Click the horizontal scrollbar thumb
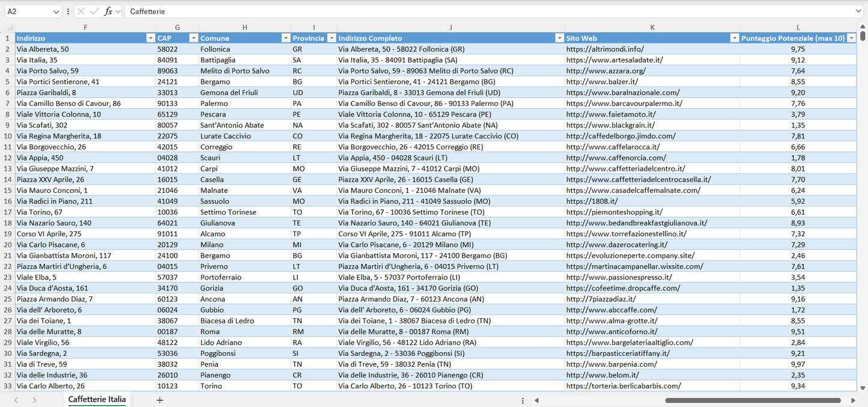The image size is (868, 407). [x=753, y=400]
